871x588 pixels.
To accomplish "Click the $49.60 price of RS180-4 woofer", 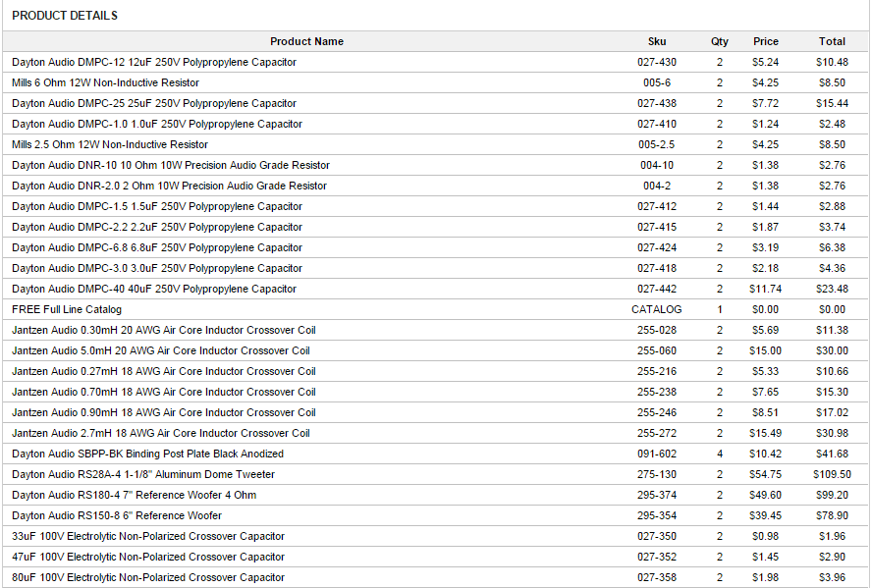I will 766,495.
